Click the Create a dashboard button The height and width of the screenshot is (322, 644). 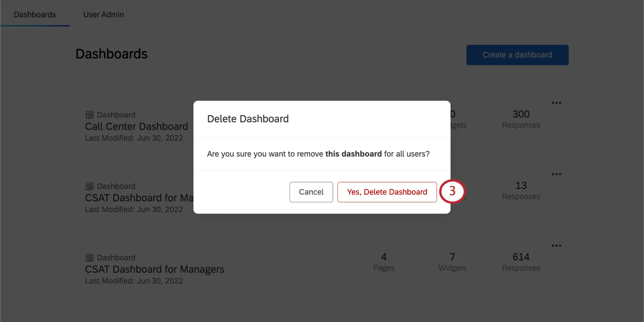(517, 55)
